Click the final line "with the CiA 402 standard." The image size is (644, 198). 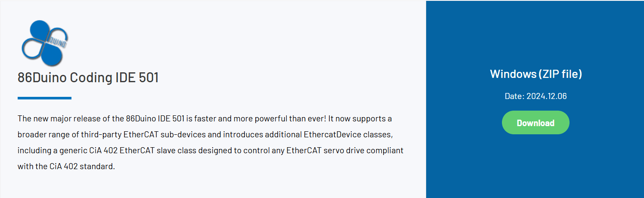coord(66,167)
